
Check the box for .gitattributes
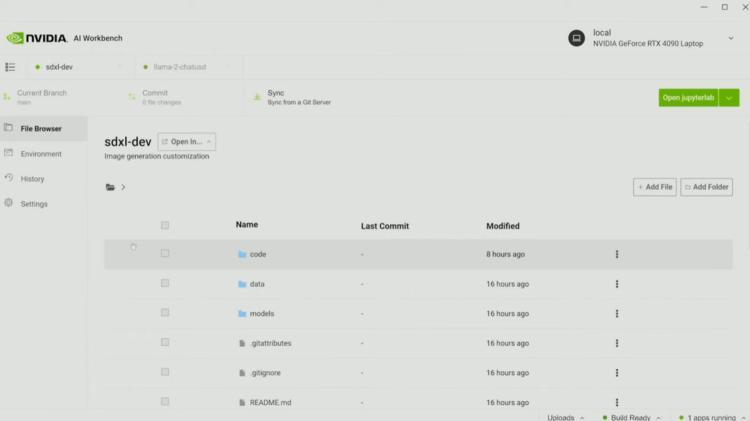(165, 342)
